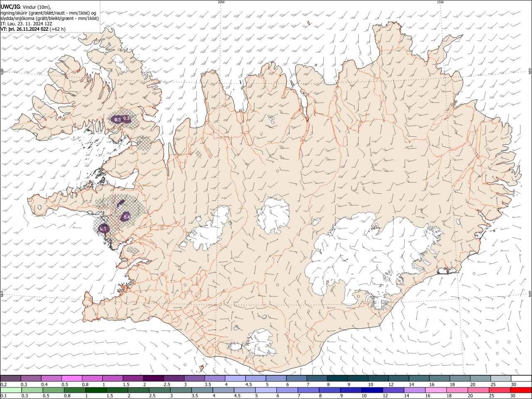Click the 0.4 precipitation label on the map
The width and height of the screenshot is (532, 399).
127,217
